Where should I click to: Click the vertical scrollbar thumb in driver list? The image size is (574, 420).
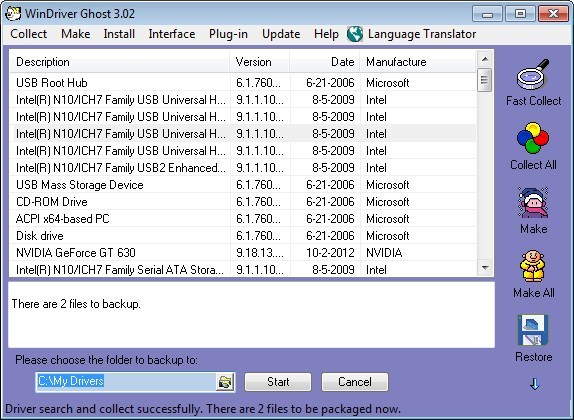pyautogui.click(x=484, y=79)
